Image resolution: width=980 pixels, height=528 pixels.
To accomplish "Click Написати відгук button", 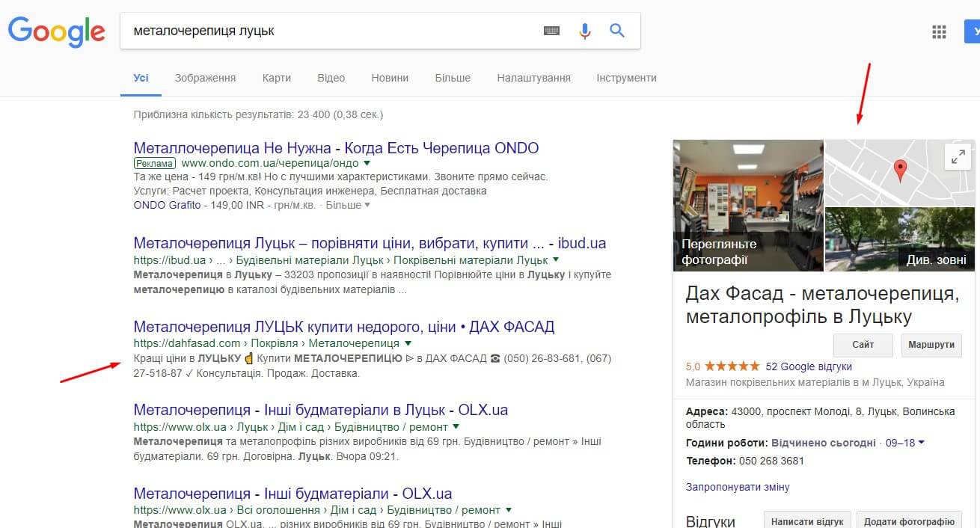I will [806, 521].
